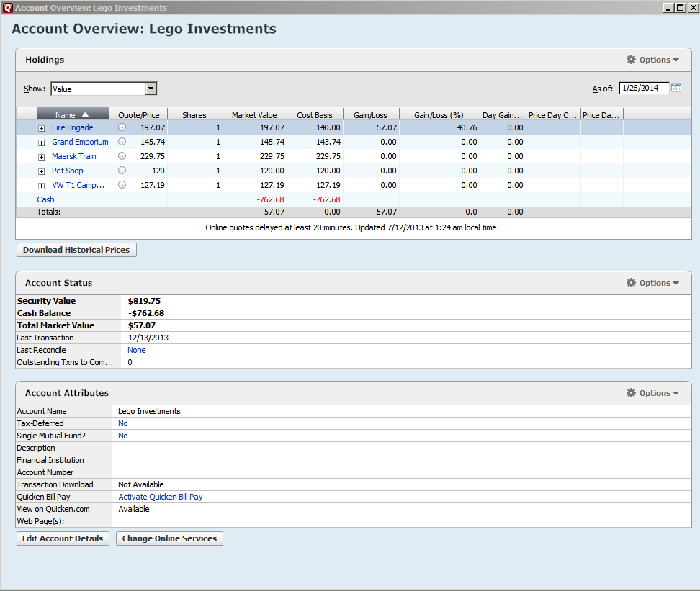Open the calendar picker beside As of date
This screenshot has width=700, height=591.
(x=676, y=88)
